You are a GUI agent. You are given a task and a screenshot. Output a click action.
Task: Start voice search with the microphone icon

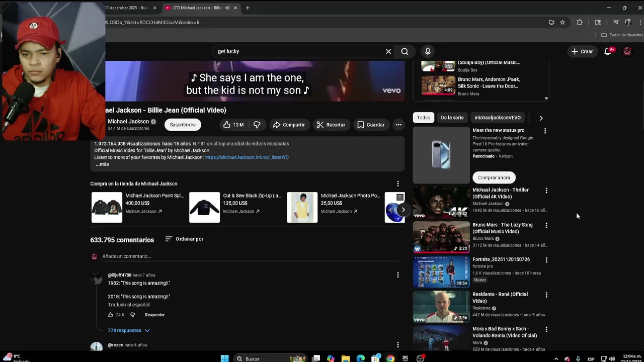pos(428,51)
